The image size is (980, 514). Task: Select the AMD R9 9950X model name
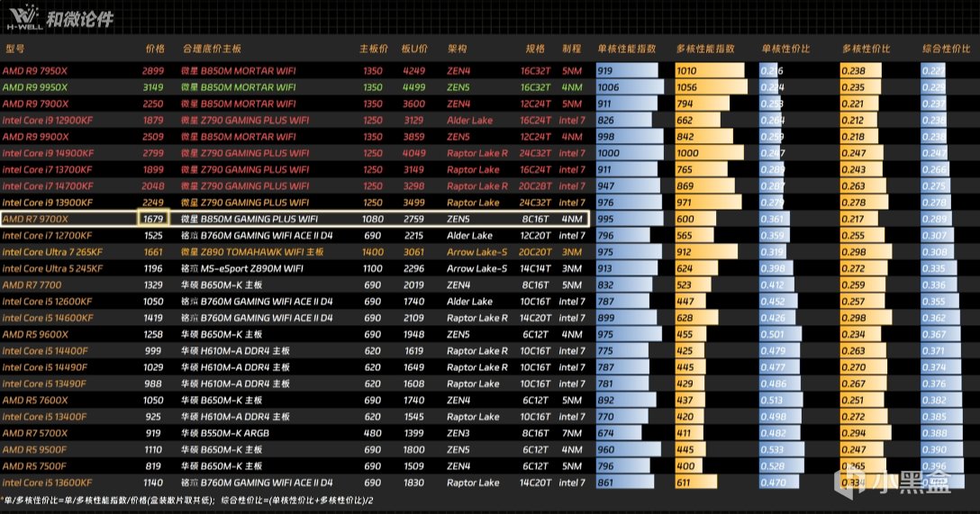(35, 87)
